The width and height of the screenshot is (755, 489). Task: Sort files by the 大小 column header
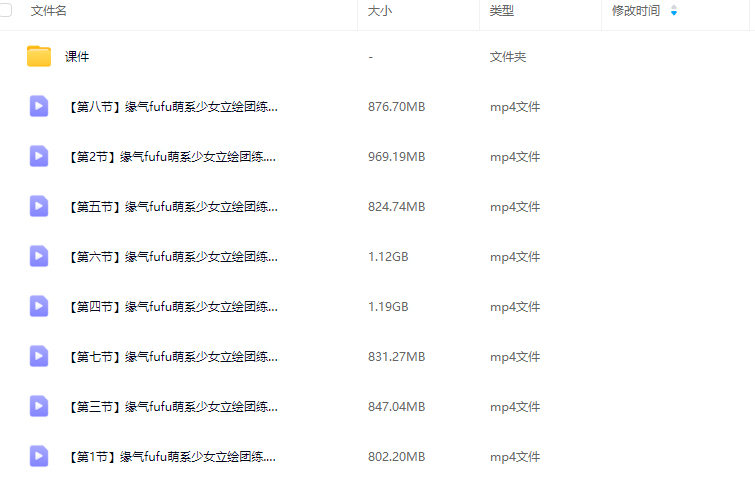coord(379,11)
